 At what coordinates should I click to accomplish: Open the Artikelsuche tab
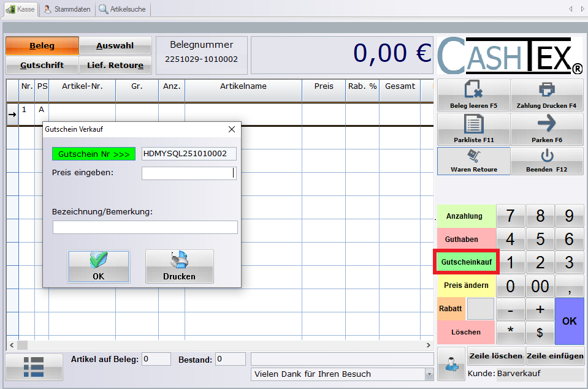click(123, 9)
